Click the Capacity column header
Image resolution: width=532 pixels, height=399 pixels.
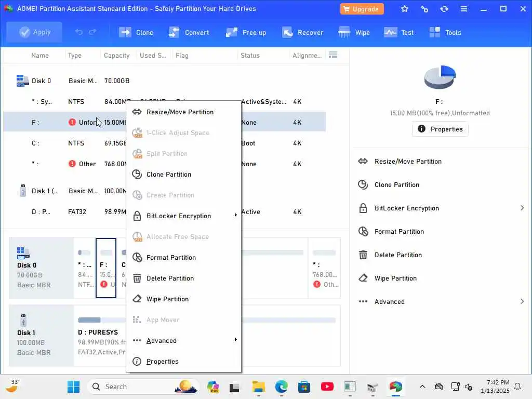pyautogui.click(x=117, y=55)
